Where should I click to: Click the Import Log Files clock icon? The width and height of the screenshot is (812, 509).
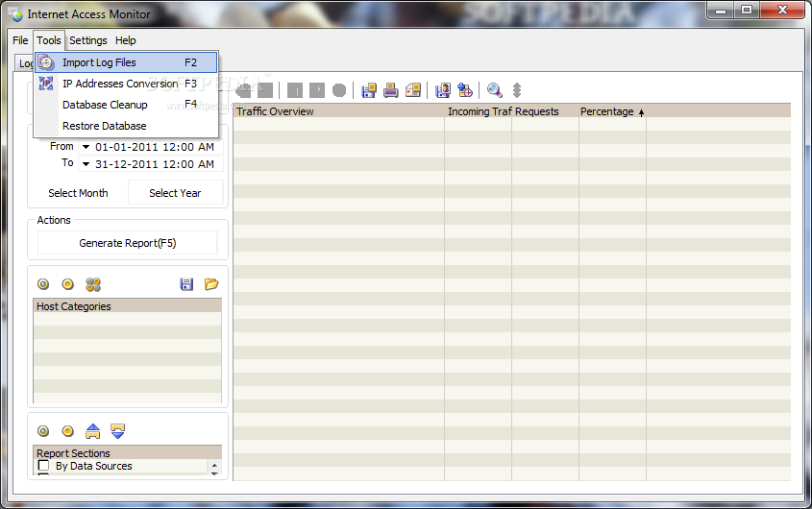point(46,62)
